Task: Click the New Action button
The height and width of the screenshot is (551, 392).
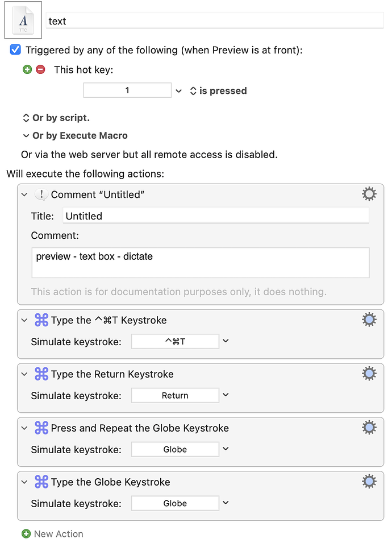Action: coord(53,534)
